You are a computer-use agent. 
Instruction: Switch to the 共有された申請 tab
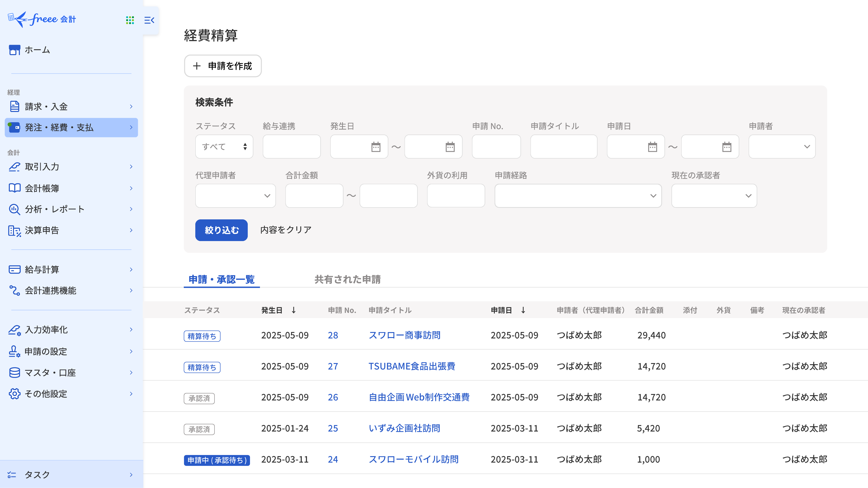[x=347, y=279]
